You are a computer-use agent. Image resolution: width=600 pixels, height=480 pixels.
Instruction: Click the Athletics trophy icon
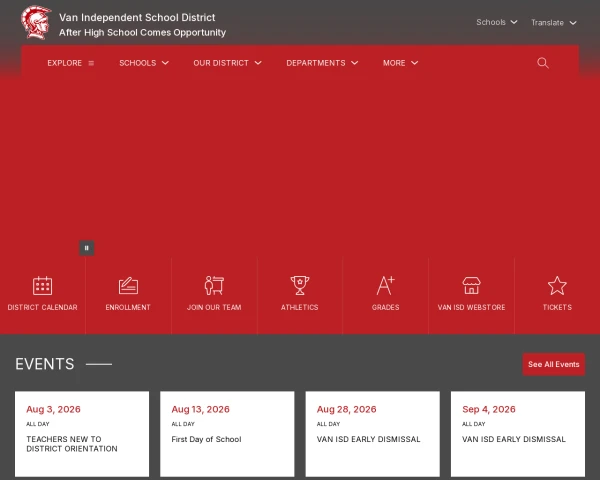300,286
